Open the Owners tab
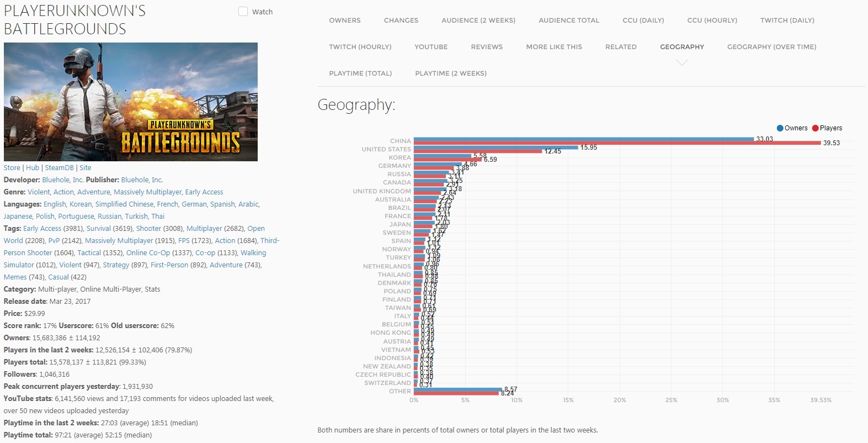The image size is (868, 443). [x=344, y=20]
